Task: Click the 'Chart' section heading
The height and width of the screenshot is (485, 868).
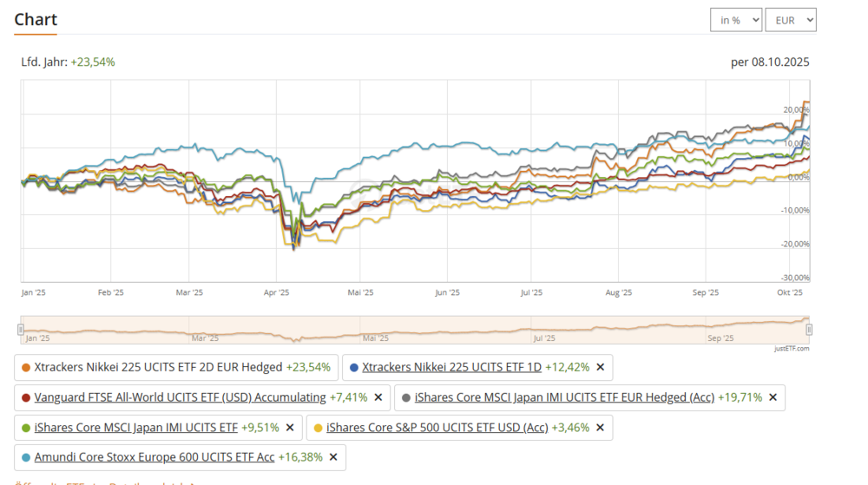Action: pos(36,19)
